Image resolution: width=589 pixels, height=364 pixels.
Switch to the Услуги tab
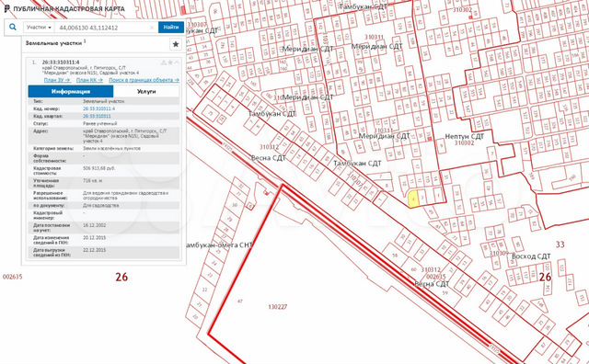pos(146,91)
